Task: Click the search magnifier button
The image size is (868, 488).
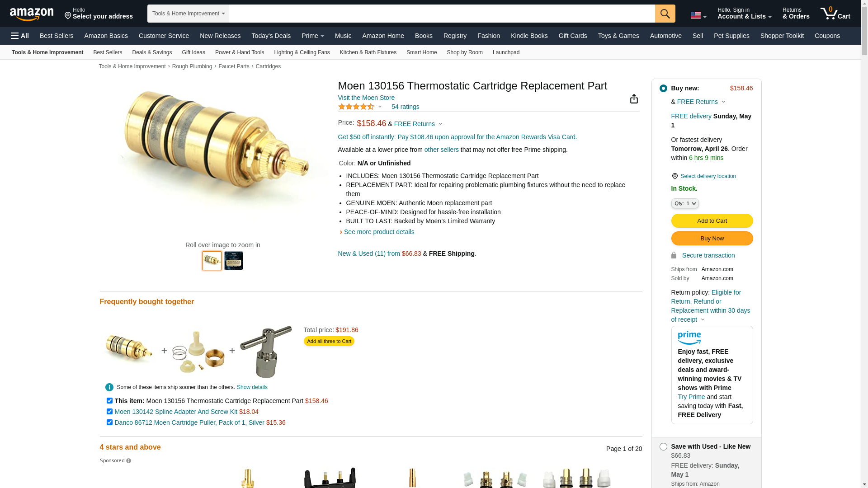Action: tap(665, 14)
